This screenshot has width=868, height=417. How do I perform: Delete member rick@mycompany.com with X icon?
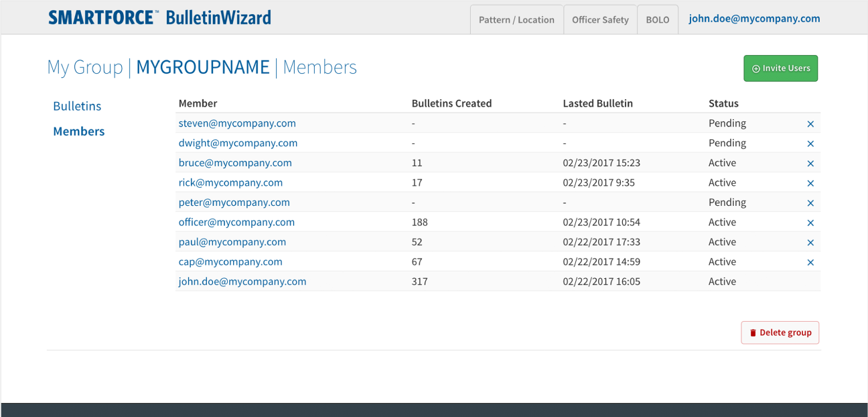click(810, 183)
